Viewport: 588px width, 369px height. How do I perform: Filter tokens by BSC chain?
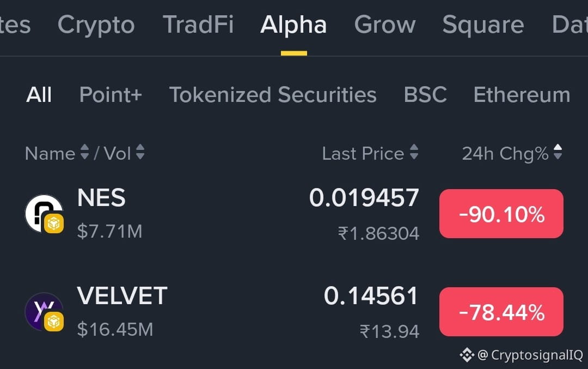425,95
